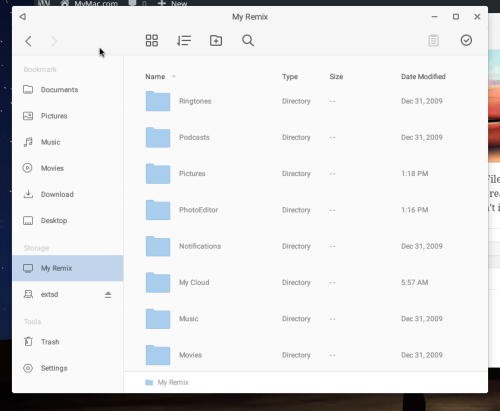
Task: Maximize the My Remix window
Action: pos(456,17)
